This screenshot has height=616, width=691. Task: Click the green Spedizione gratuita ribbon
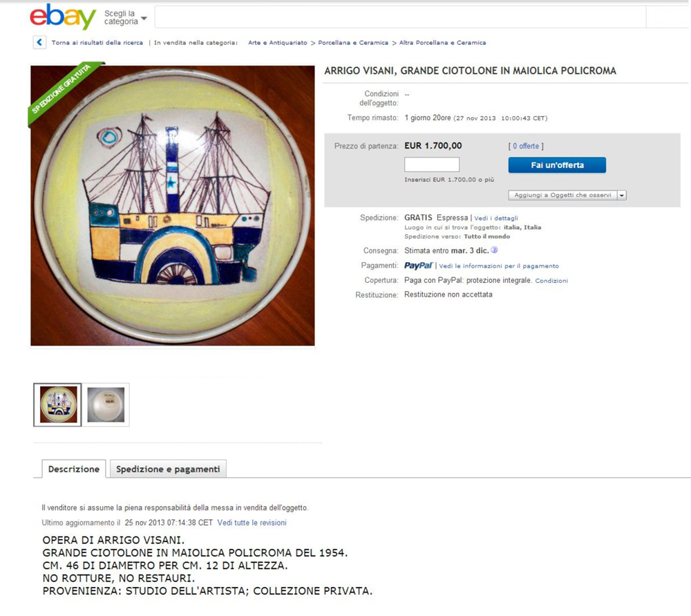(x=64, y=91)
